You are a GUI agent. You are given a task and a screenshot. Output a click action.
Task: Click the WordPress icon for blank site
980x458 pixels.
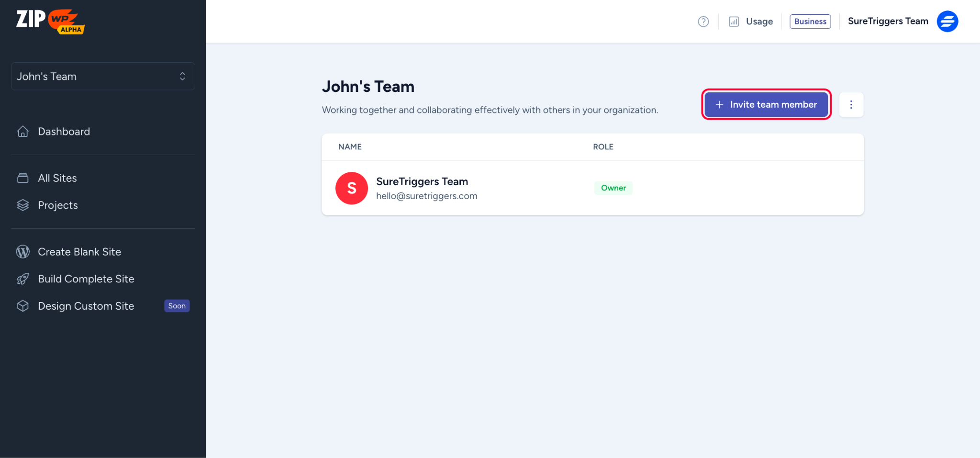tap(23, 252)
